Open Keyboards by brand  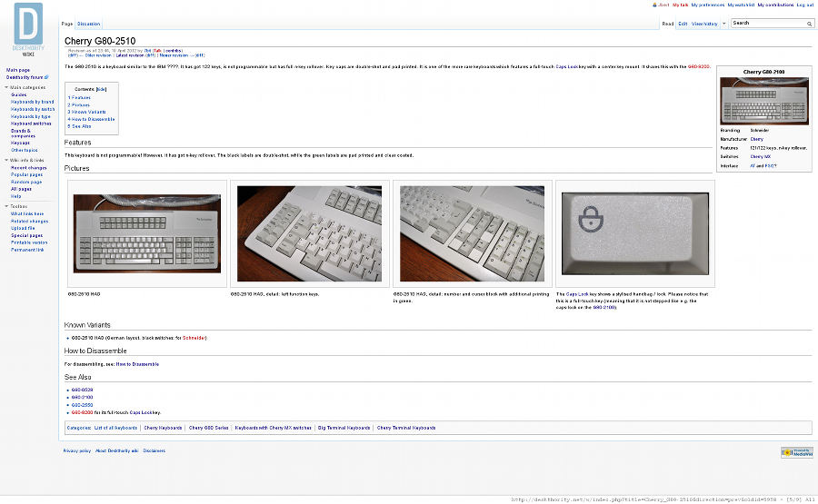point(33,102)
